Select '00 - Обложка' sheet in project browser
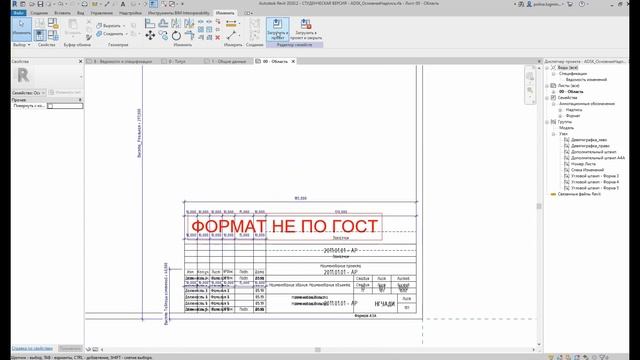 coord(571,92)
